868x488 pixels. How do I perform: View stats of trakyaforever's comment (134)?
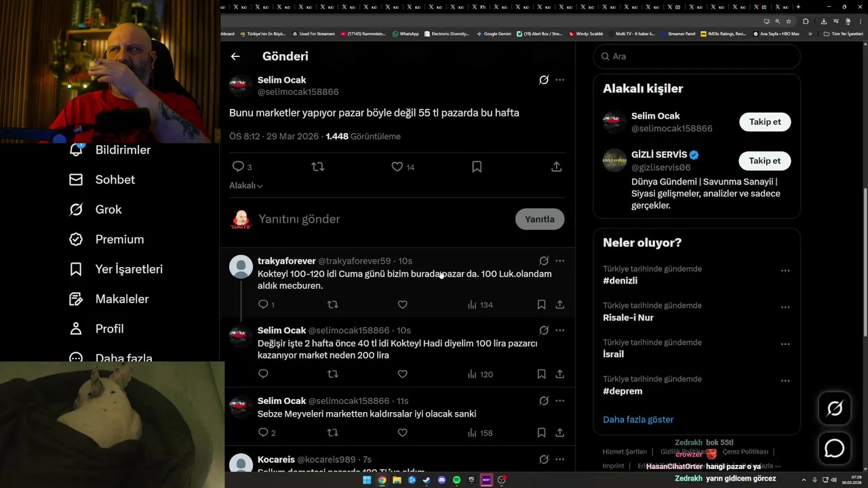click(480, 305)
